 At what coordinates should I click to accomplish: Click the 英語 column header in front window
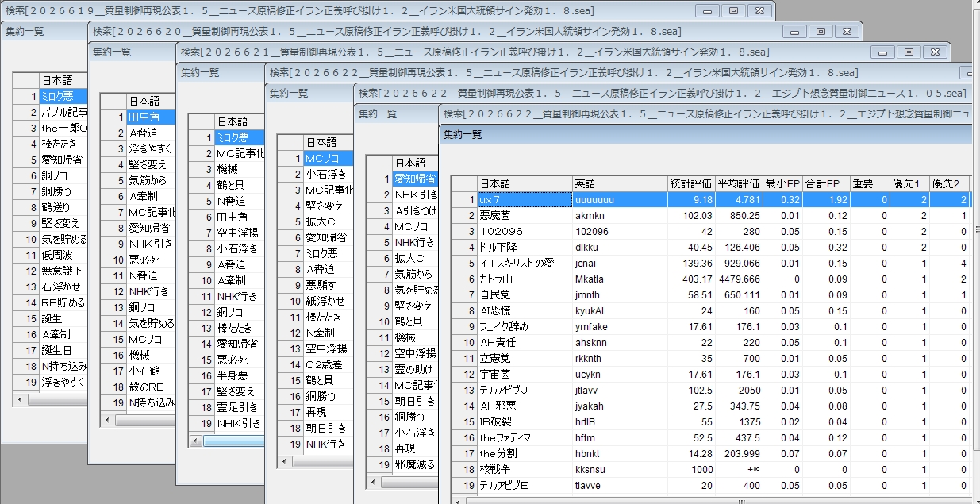click(620, 184)
